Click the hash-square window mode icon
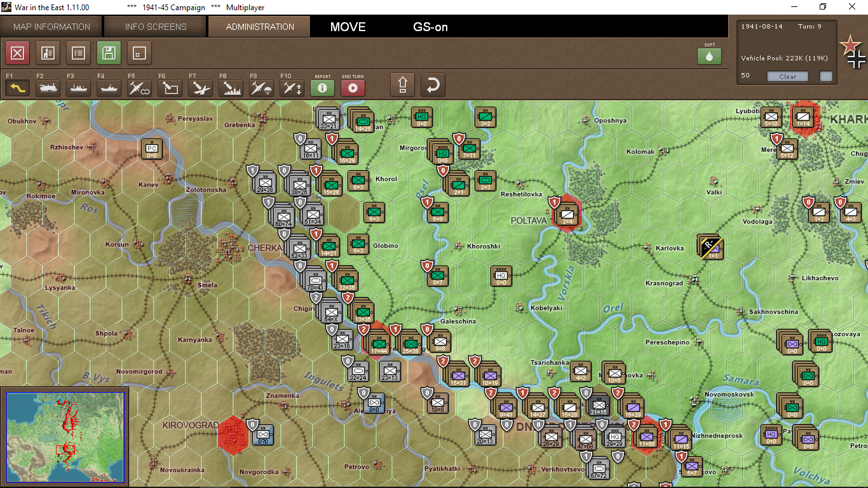 click(x=139, y=53)
